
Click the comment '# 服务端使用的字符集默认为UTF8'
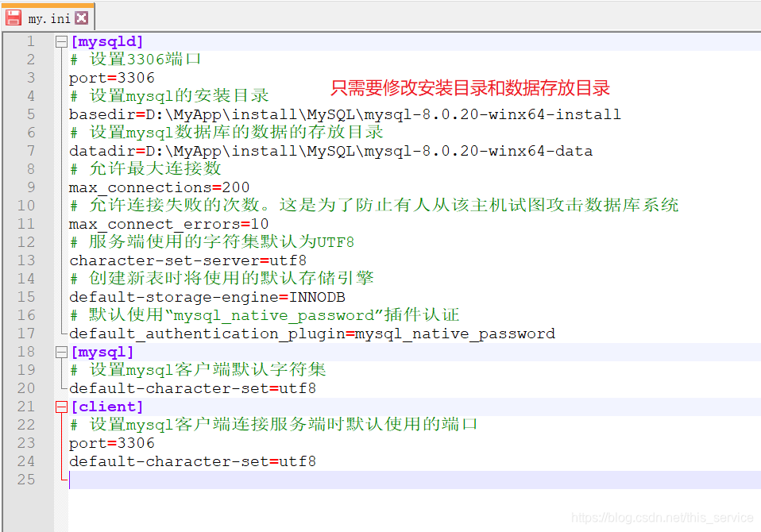click(x=212, y=242)
